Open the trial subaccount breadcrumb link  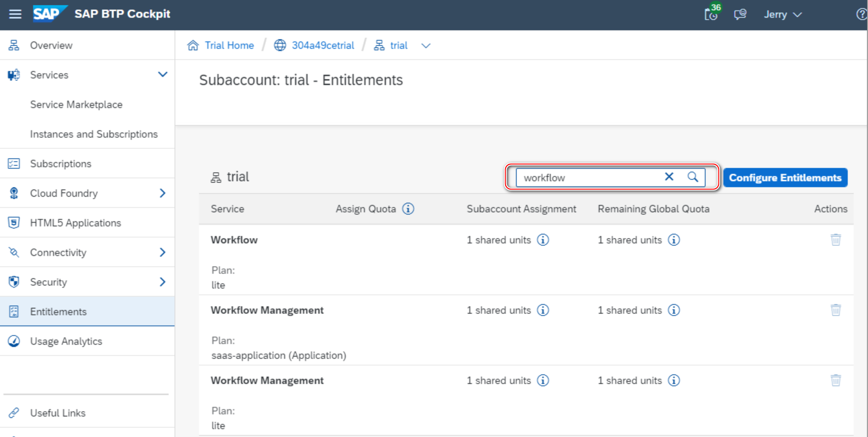click(399, 45)
